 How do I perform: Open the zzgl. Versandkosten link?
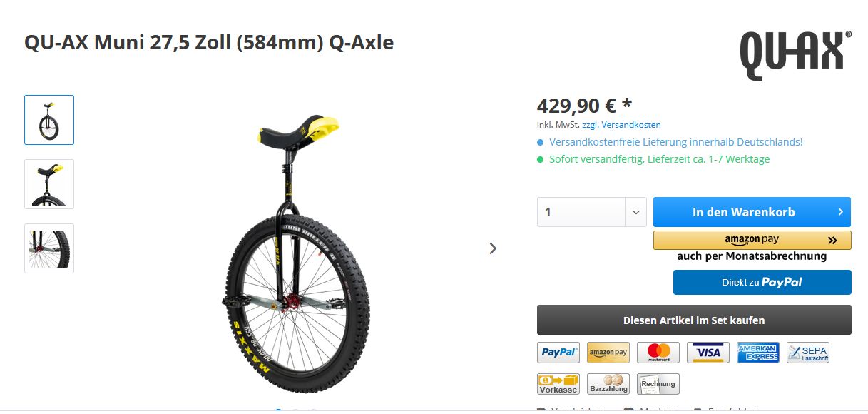[x=621, y=125]
